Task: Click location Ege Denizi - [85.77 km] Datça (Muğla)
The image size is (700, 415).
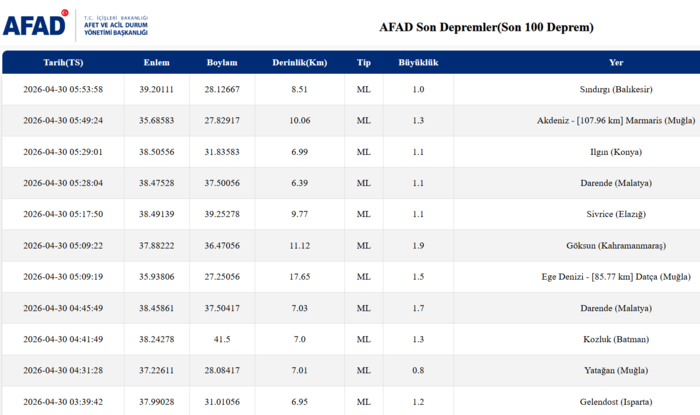Action: click(616, 277)
